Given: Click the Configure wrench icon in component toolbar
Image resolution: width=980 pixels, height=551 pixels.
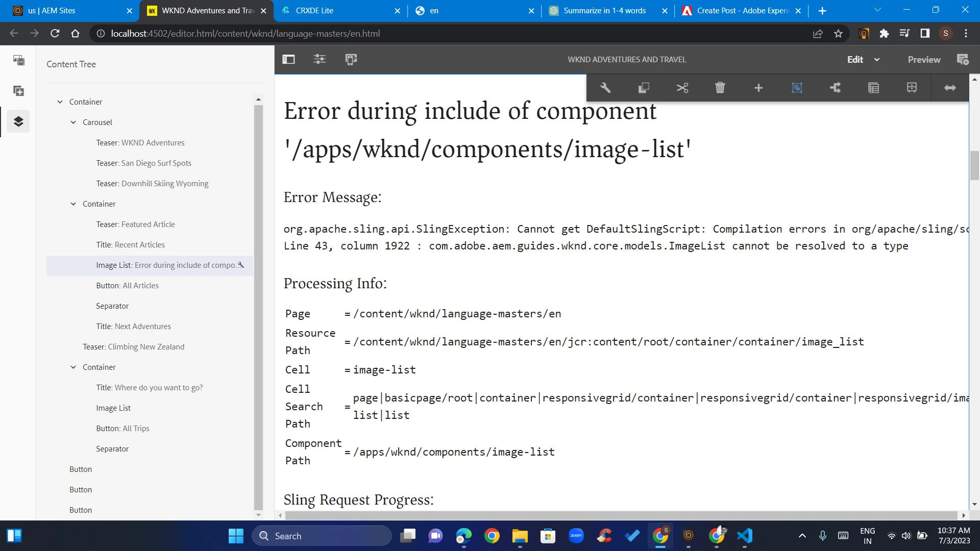Looking at the screenshot, I should (x=605, y=88).
